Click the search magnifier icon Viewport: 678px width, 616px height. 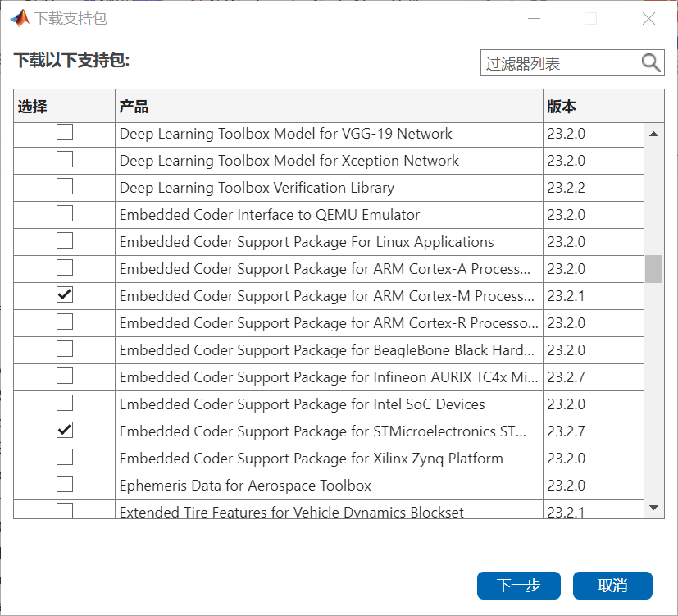coord(651,63)
